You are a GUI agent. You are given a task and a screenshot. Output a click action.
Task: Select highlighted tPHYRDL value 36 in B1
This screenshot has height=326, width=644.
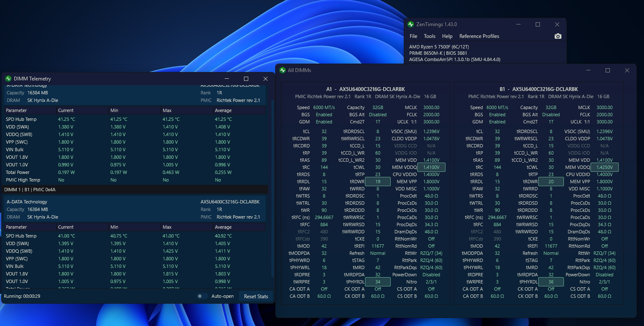tap(551, 282)
